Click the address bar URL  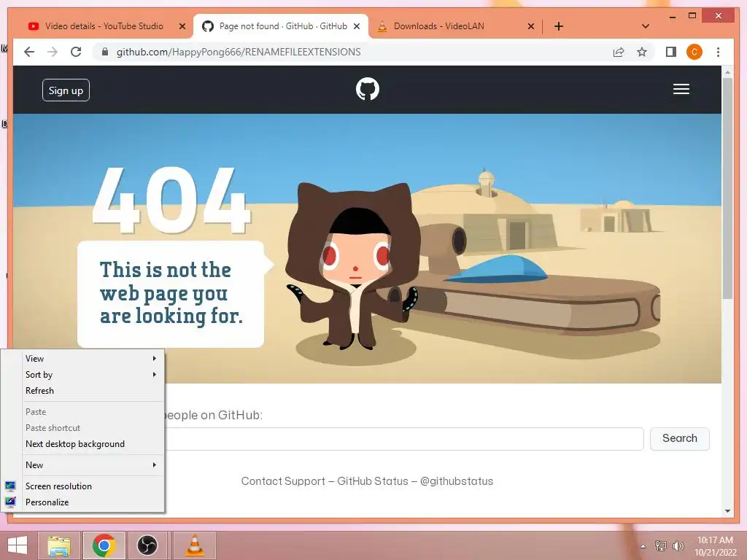[239, 52]
